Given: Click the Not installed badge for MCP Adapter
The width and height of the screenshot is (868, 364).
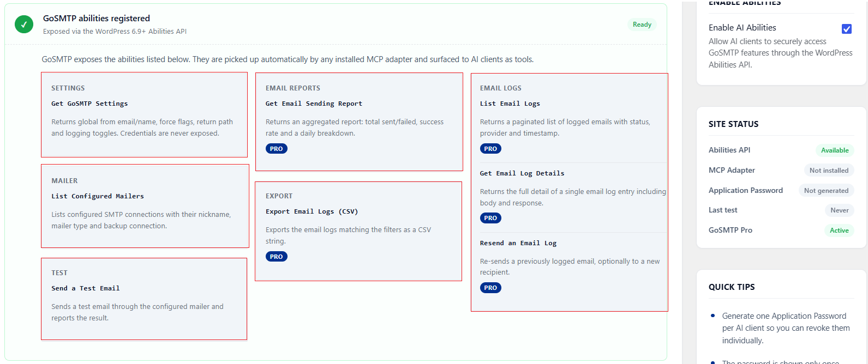Looking at the screenshot, I should [x=829, y=171].
